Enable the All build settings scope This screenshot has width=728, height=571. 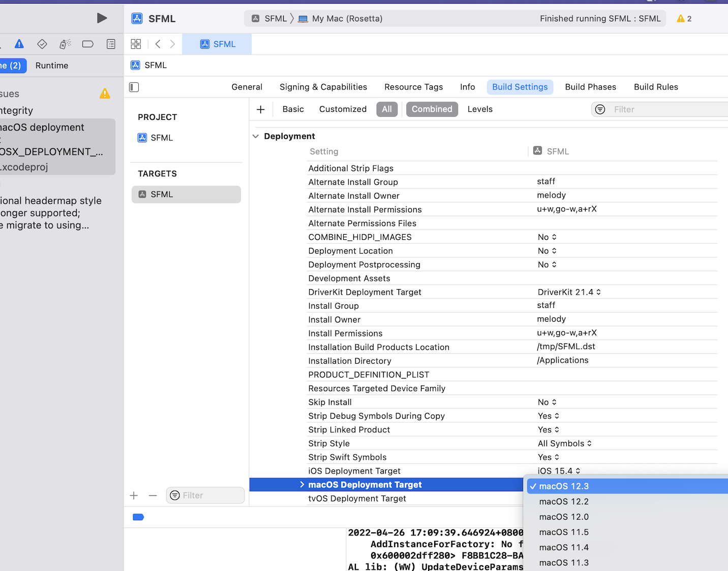click(387, 109)
